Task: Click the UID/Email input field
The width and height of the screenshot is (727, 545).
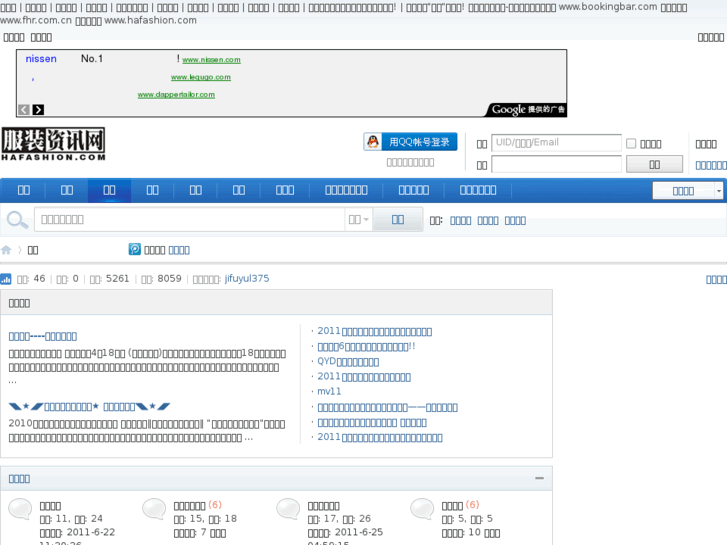Action: point(556,142)
